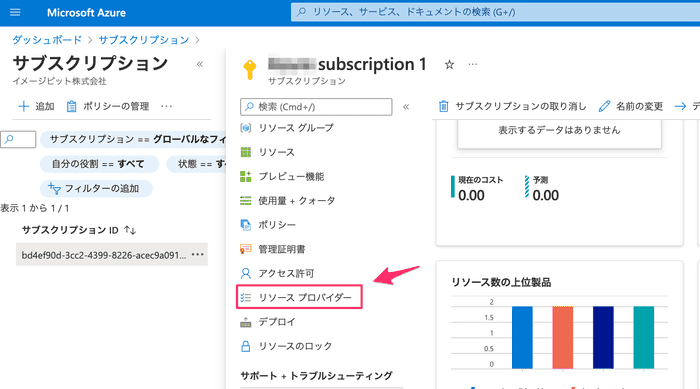Click 名前の変更 pencil button
The width and height of the screenshot is (700, 389).
pyautogui.click(x=631, y=106)
